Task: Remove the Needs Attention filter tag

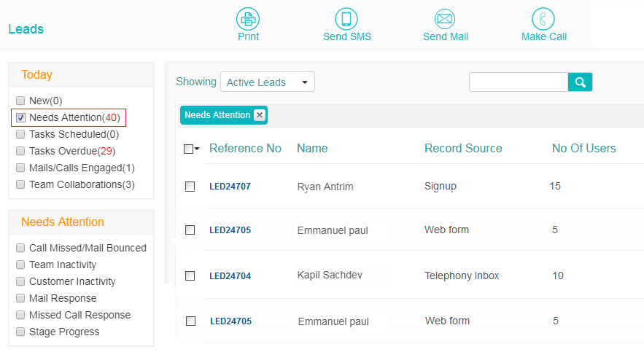Action: 260,115
